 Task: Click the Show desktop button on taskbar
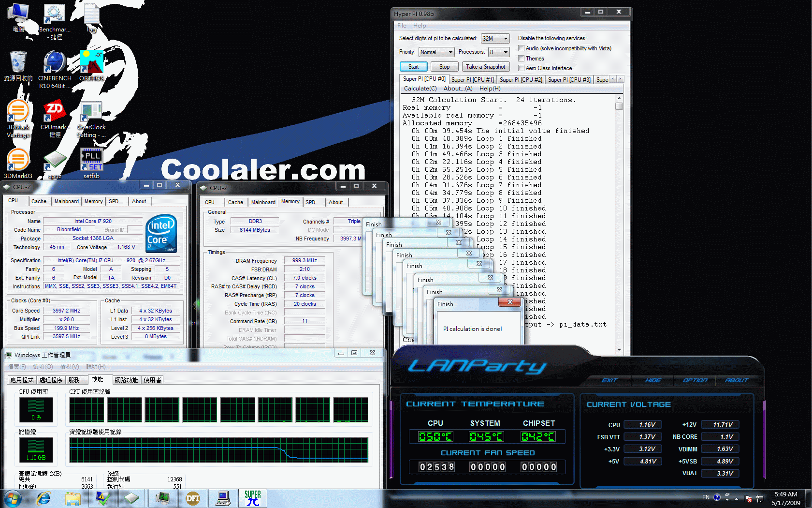coord(808,498)
